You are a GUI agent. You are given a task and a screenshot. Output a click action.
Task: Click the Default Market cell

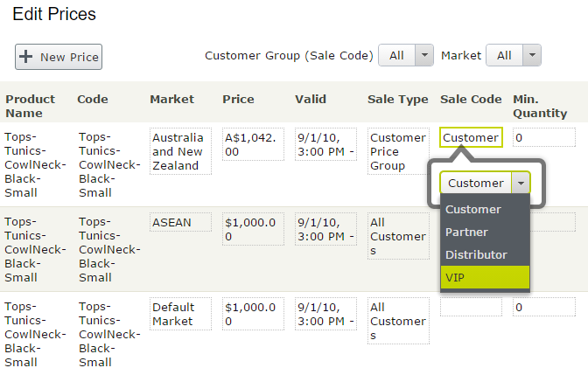180,314
